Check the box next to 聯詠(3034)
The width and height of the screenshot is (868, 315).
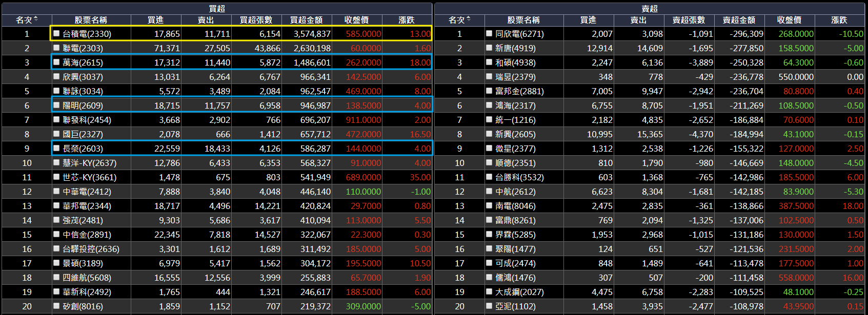[x=56, y=91]
